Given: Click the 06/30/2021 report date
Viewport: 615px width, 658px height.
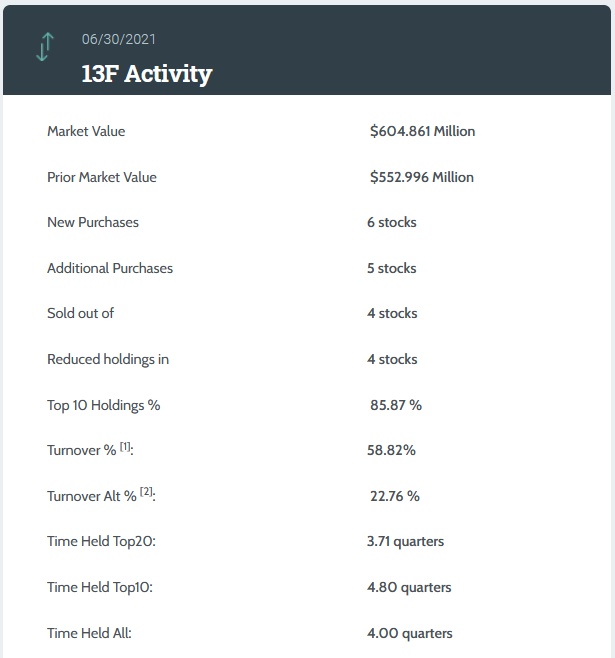Looking at the screenshot, I should click(x=118, y=40).
